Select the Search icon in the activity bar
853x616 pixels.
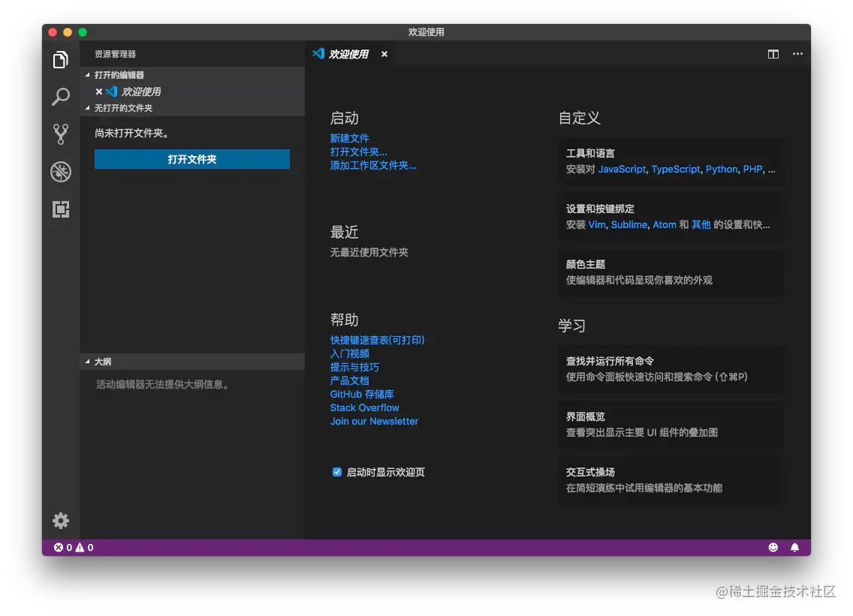[60, 97]
